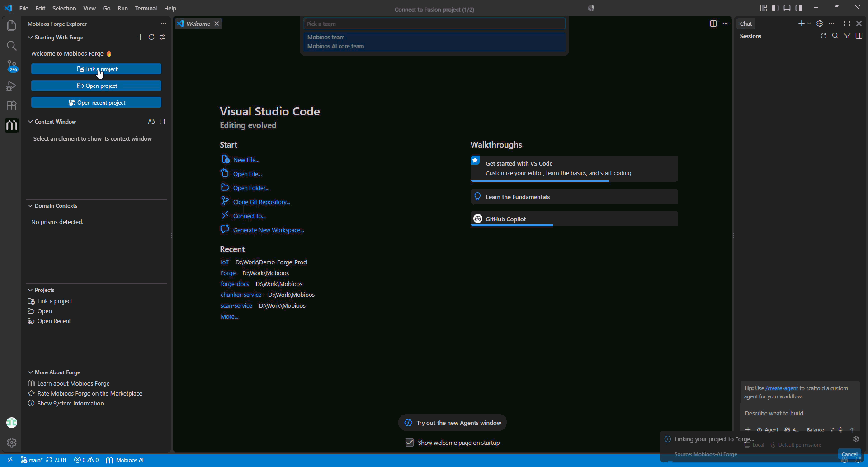Open the settings sliders icon in Starting With Forge

[x=162, y=37]
